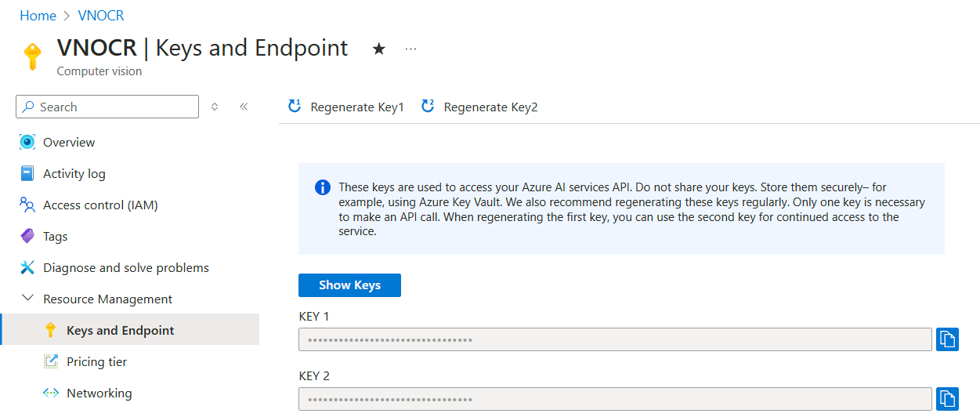
Task: Open the Activity log
Action: click(x=74, y=174)
